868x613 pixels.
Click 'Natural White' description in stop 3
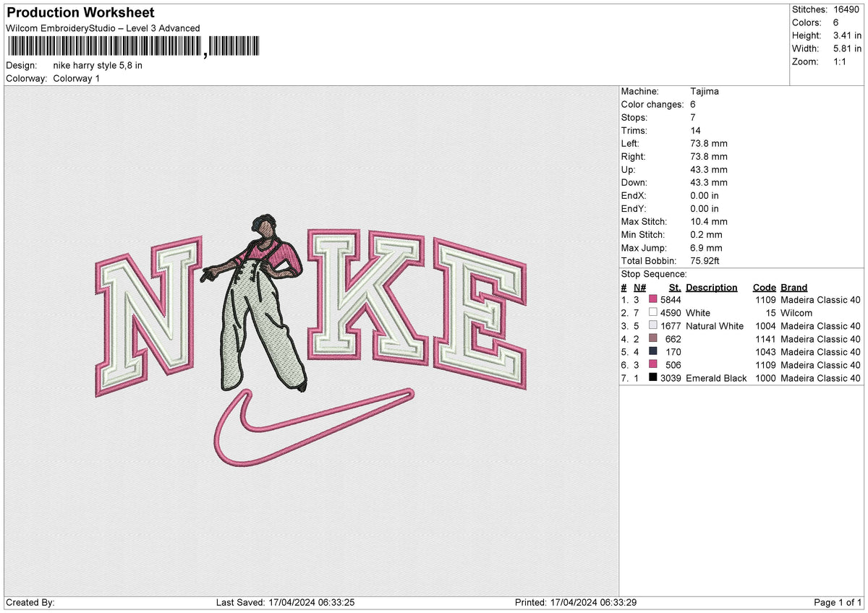[x=715, y=326]
